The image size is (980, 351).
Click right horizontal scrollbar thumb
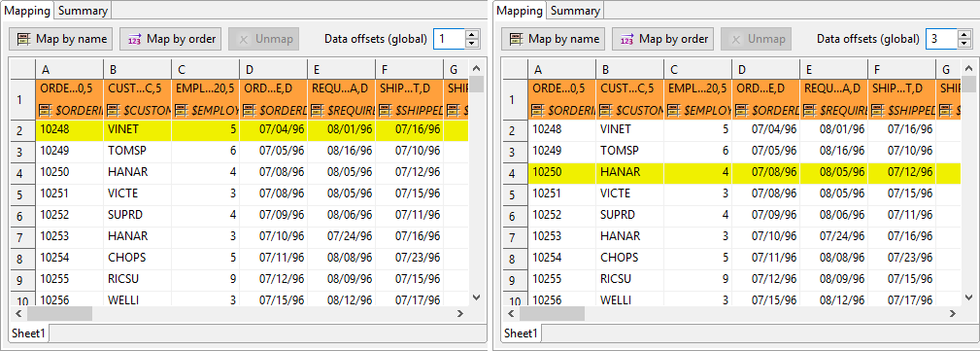(552, 313)
